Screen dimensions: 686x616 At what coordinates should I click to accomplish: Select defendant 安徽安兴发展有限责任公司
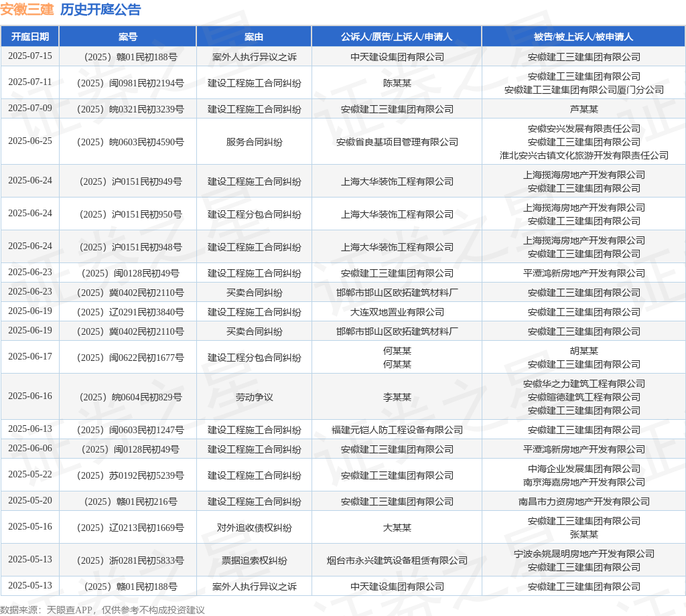(584, 129)
